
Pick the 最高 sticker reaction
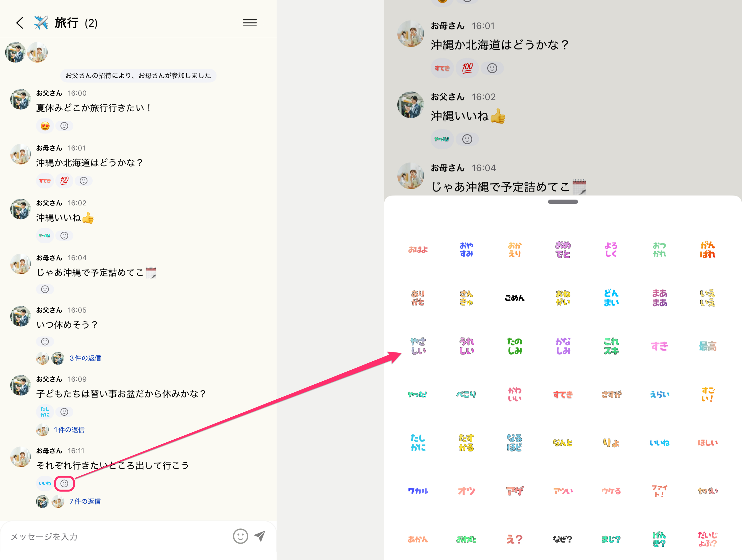707,346
